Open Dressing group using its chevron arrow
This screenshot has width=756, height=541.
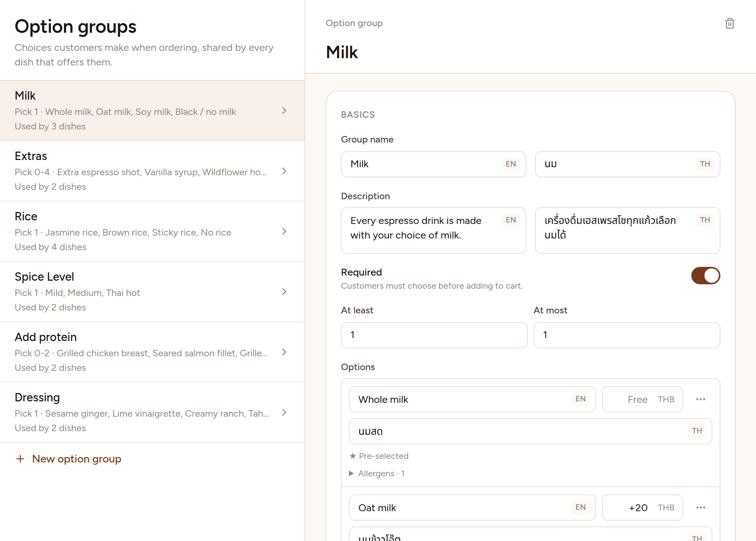point(284,412)
